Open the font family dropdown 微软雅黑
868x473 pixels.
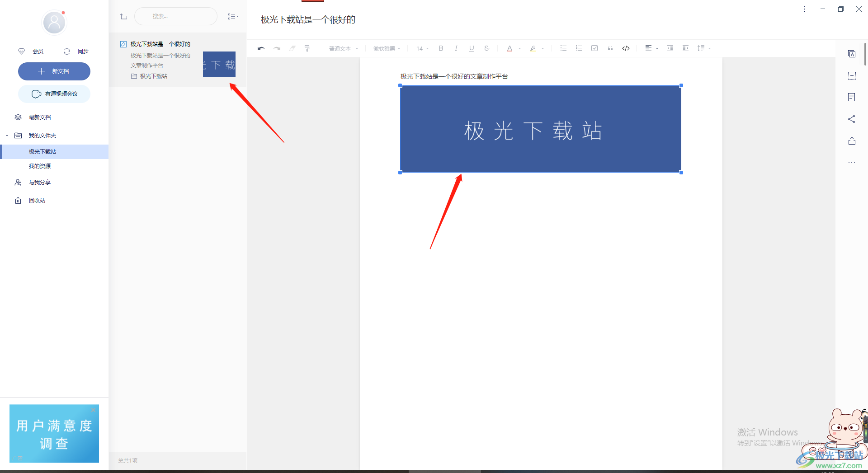point(387,48)
